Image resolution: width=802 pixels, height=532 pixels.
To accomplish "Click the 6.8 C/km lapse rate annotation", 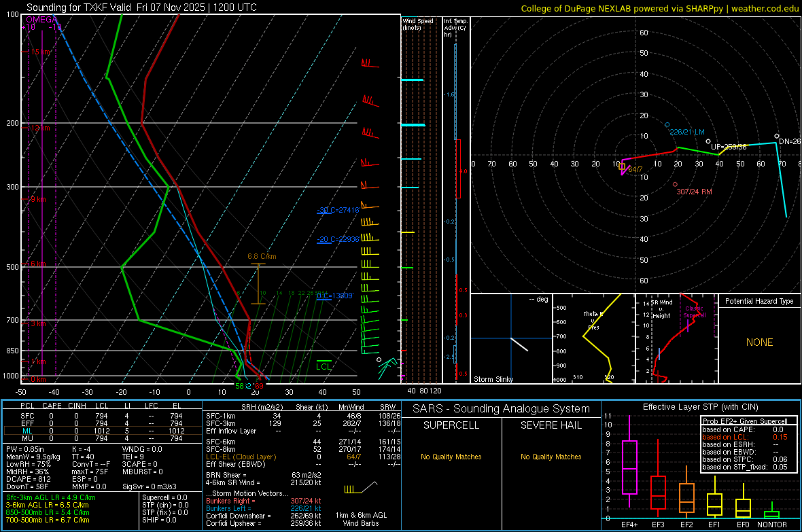I will tap(262, 256).
